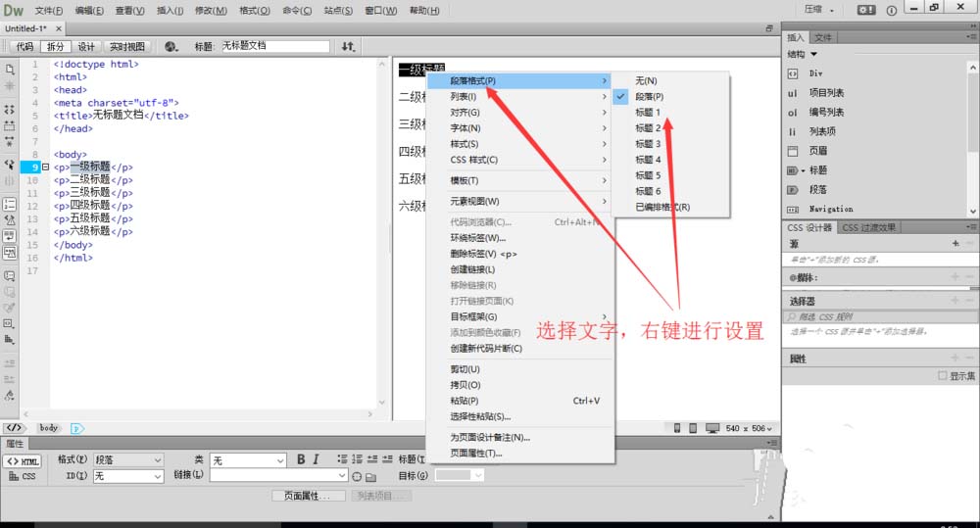Apply ordered list in properties panel
This screenshot has height=528, width=980.
point(357,459)
